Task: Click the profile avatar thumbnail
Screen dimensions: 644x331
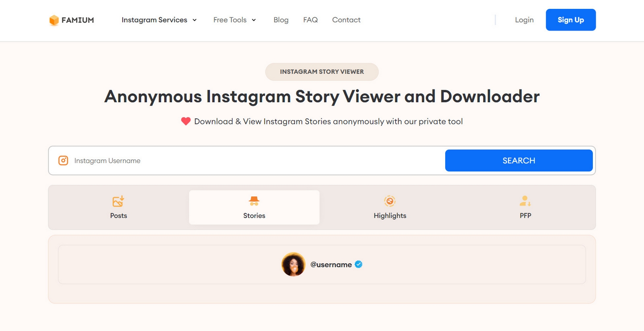Action: click(293, 265)
